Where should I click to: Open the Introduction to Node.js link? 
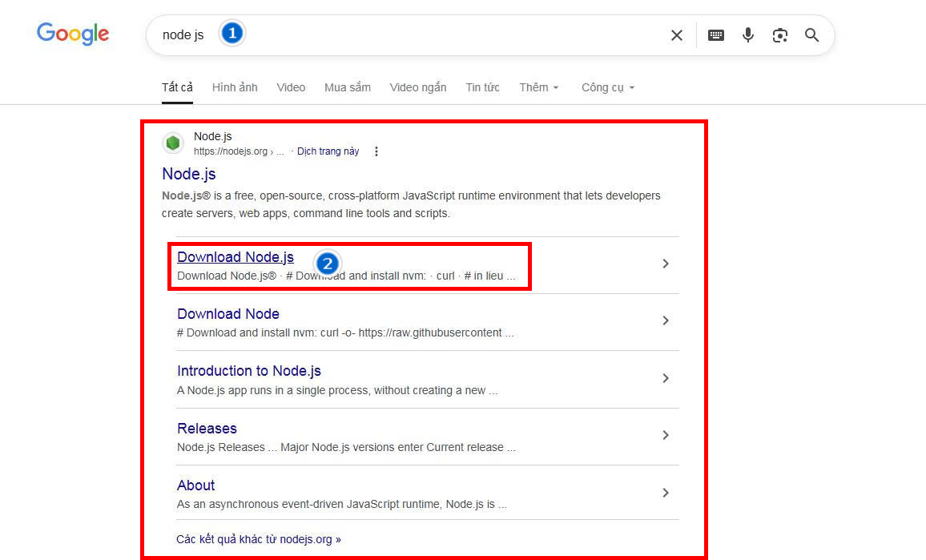(x=248, y=370)
